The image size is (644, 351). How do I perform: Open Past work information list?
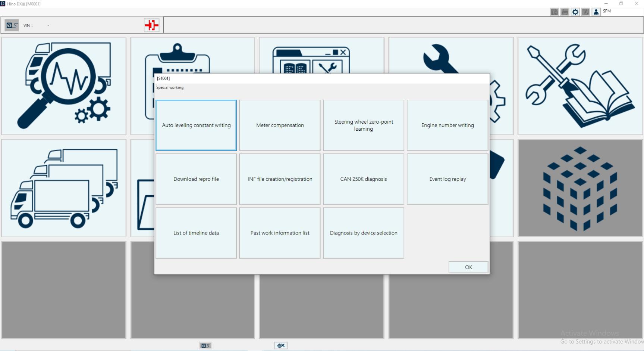point(280,233)
